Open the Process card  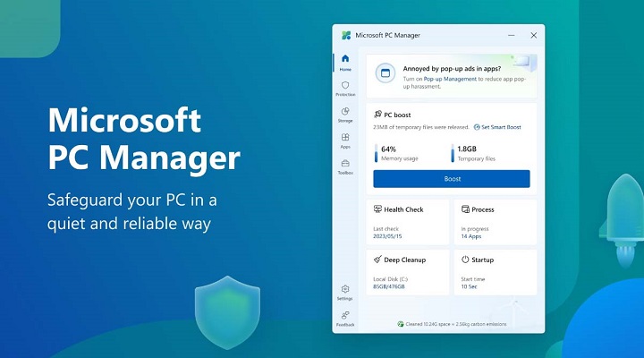coord(496,221)
